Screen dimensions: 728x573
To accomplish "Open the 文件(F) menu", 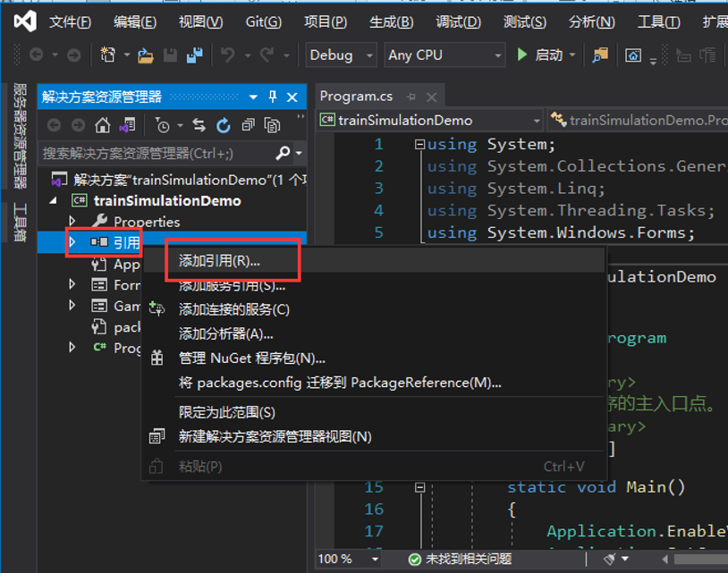I will point(70,21).
